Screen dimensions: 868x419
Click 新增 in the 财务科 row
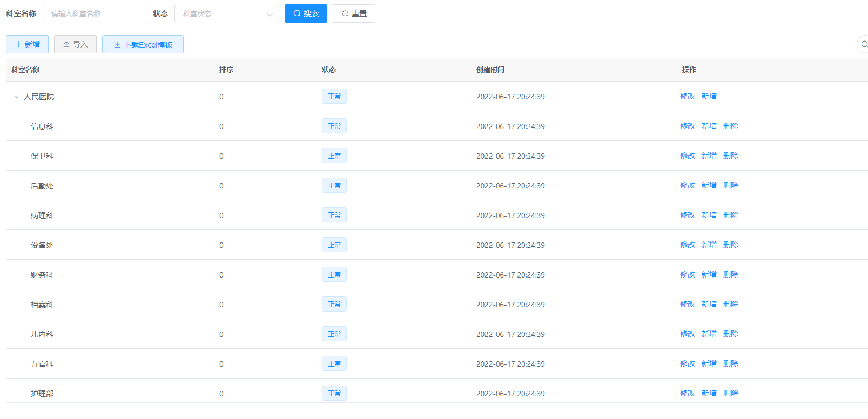709,274
